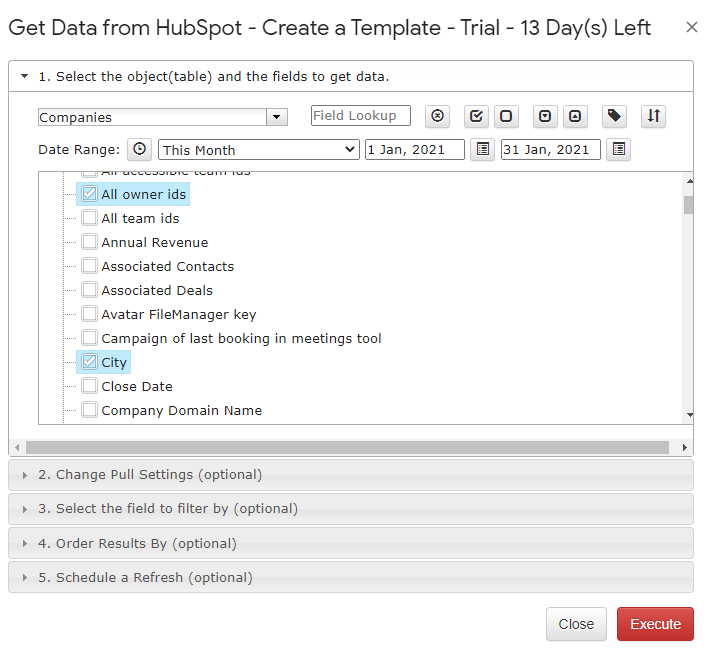Click into the Field Lookup input
Image resolution: width=726 pixels, height=652 pixels.
(361, 115)
